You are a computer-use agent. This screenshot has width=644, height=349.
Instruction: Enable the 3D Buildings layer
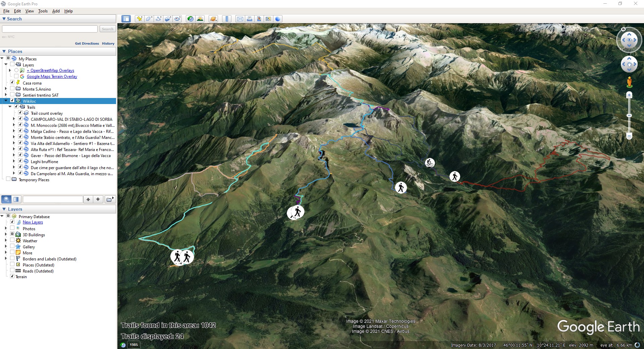tap(12, 235)
